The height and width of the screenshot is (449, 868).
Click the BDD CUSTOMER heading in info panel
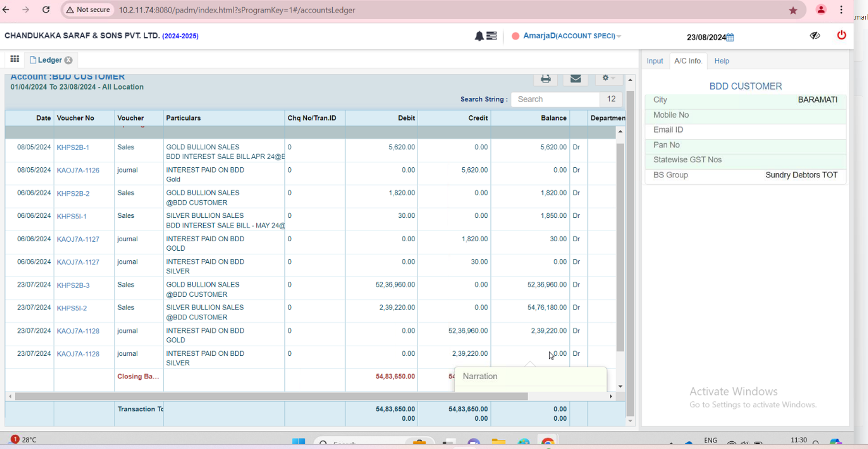pyautogui.click(x=745, y=86)
